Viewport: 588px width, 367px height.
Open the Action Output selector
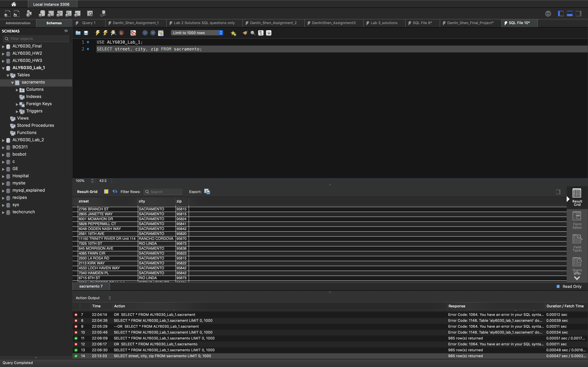pos(93,298)
